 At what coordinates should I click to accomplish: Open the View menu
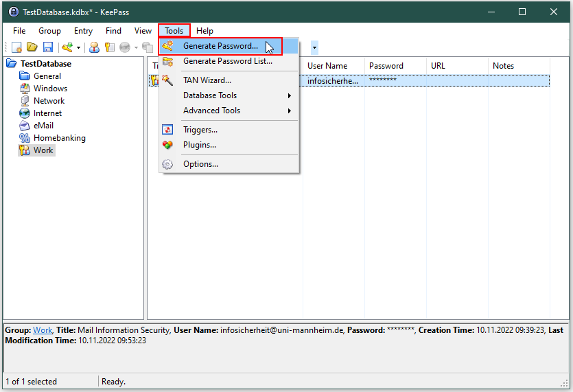click(x=143, y=31)
